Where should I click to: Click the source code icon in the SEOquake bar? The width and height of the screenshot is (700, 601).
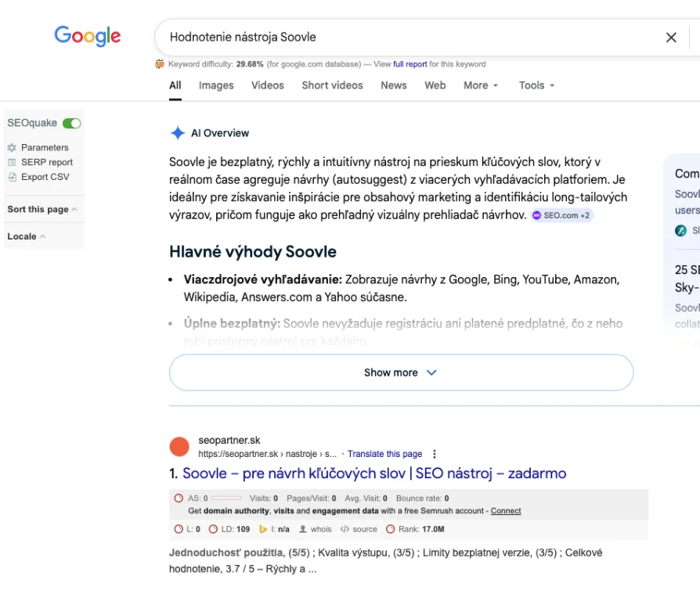point(345,529)
